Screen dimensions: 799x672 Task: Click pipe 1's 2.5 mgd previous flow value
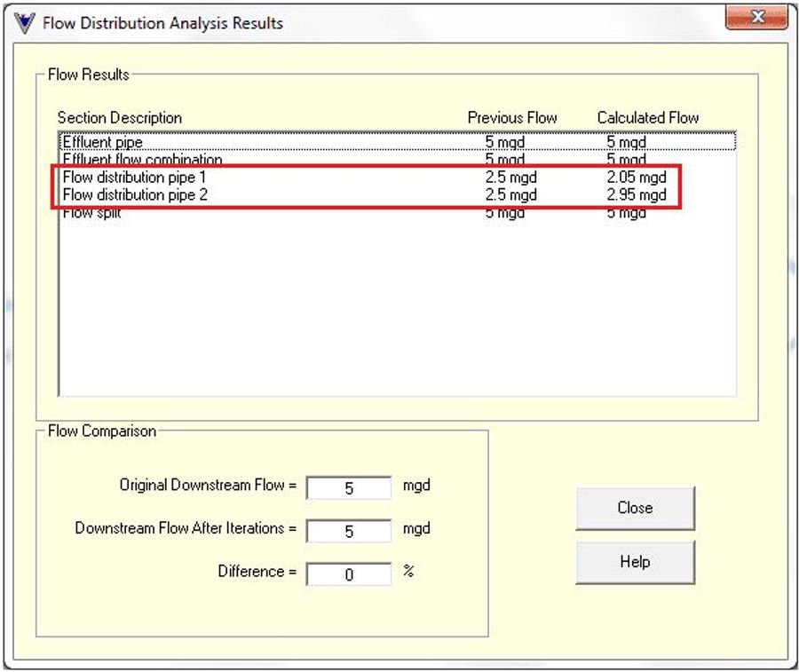(510, 178)
